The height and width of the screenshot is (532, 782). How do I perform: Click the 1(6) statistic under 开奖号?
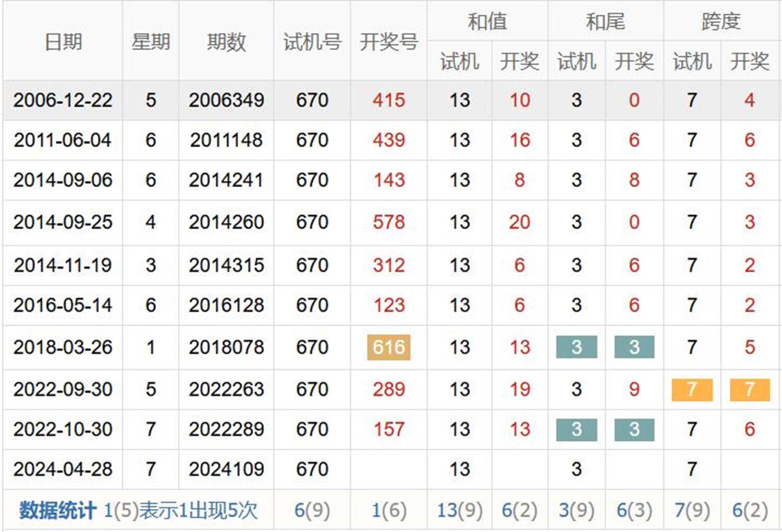click(388, 510)
